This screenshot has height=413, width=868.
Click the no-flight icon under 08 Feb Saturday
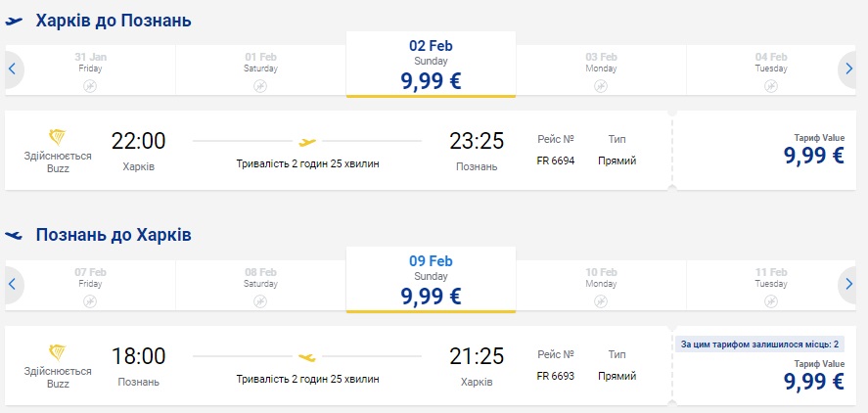pyautogui.click(x=260, y=301)
